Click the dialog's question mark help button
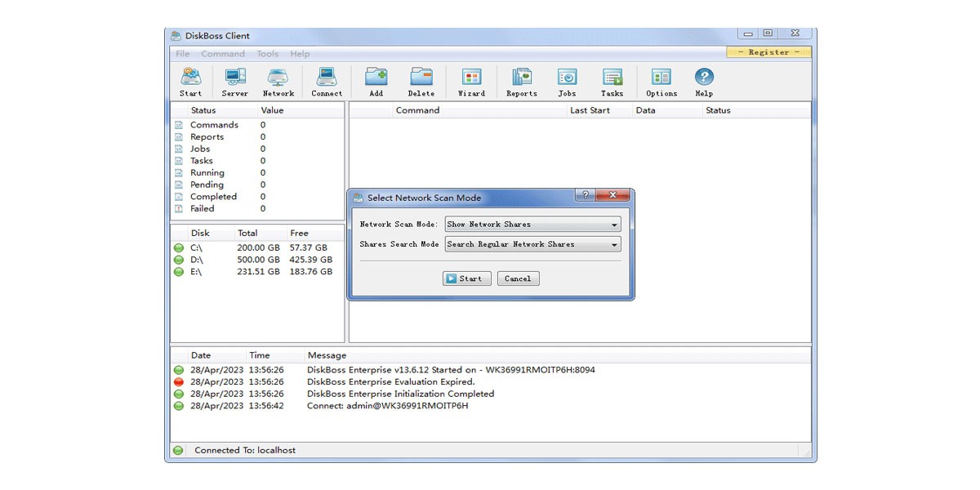This screenshot has height=490, width=980. 584,194
